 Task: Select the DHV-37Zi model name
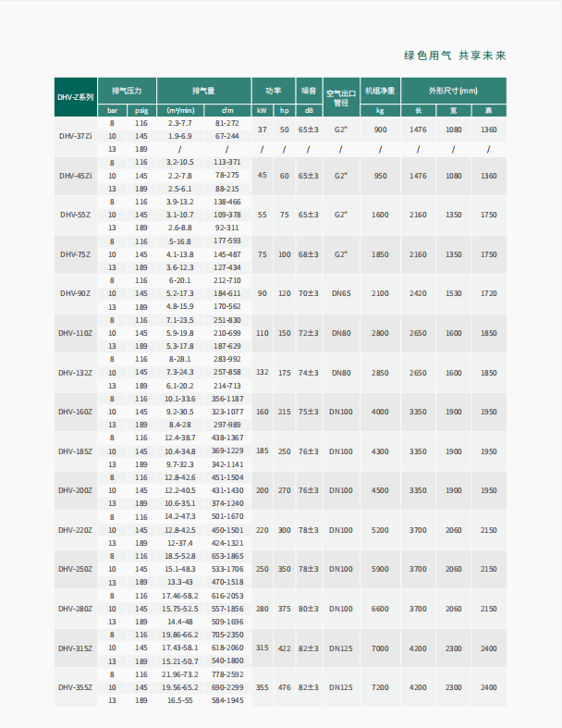click(x=76, y=136)
